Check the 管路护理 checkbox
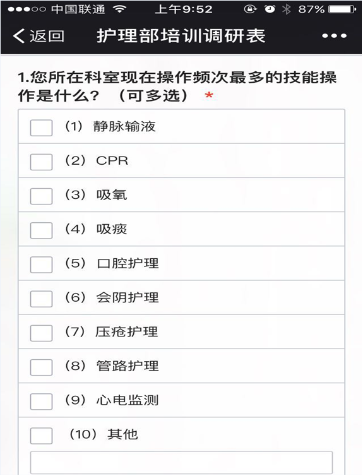The height and width of the screenshot is (475, 362). pyautogui.click(x=41, y=367)
